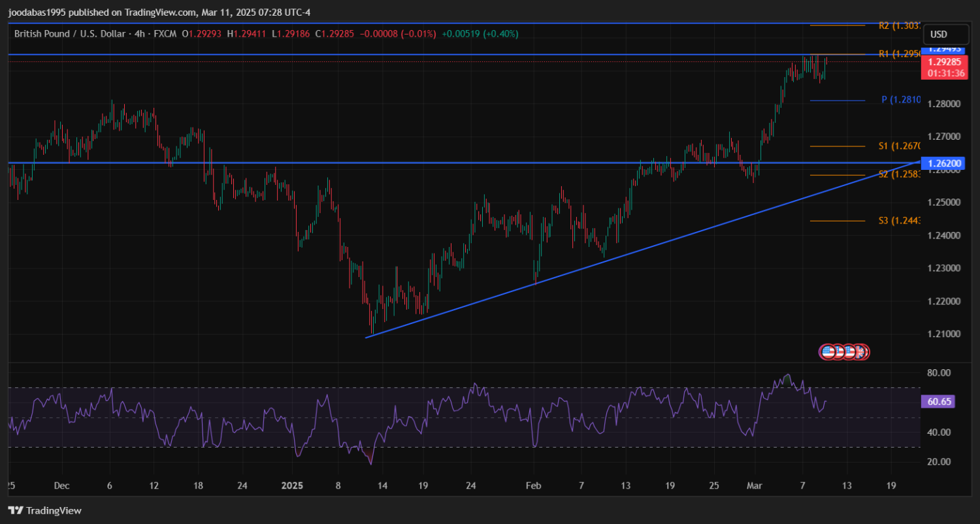Viewport: 980px width, 524px height.
Task: Click the Feb label on the date axis
Action: pyautogui.click(x=534, y=485)
